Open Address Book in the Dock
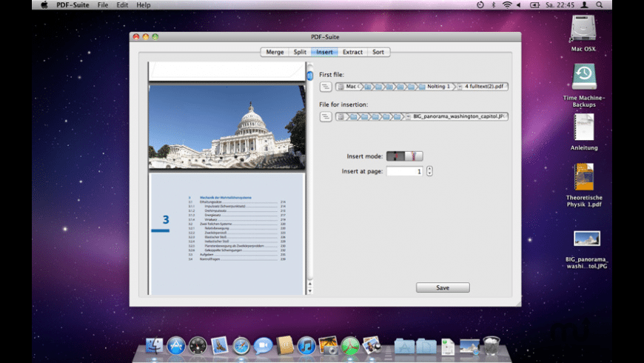644x363 pixels. tap(285, 345)
